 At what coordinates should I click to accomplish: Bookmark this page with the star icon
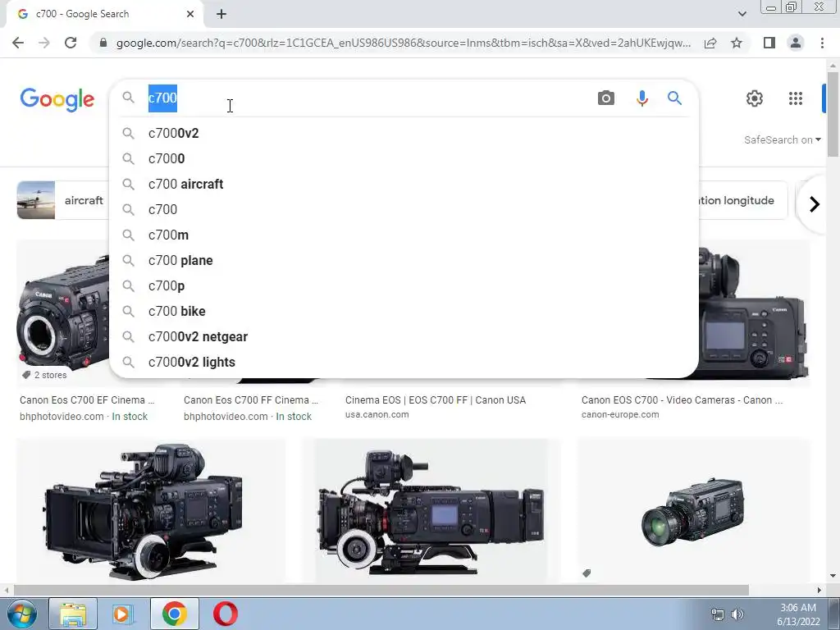click(737, 43)
